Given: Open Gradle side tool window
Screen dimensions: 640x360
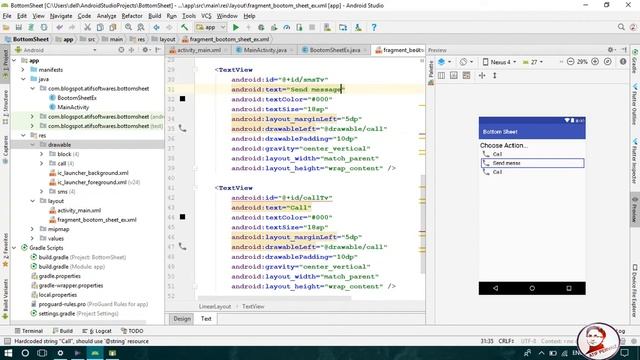Looking at the screenshot, I should point(635,61).
